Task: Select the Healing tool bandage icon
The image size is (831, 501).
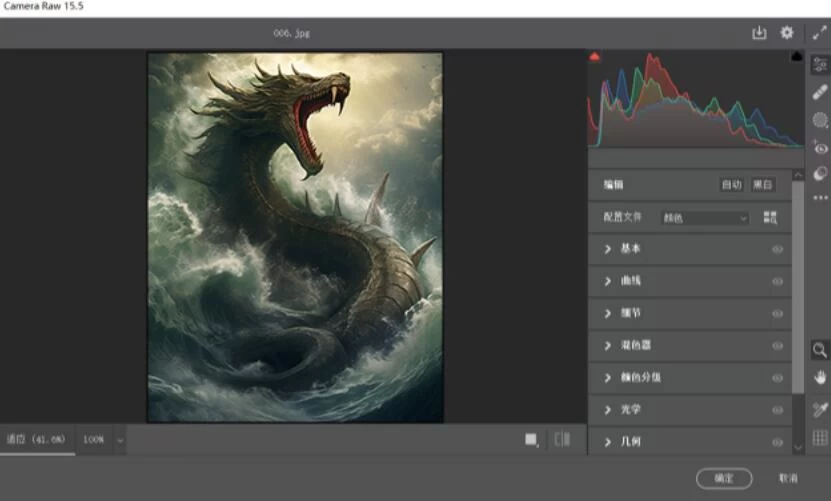Action: coord(820,92)
